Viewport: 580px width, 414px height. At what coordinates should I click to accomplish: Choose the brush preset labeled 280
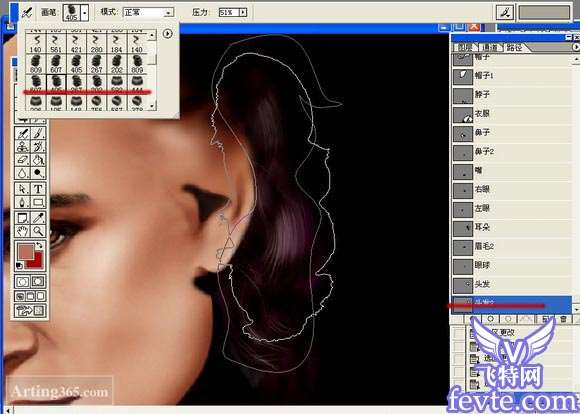tap(96, 43)
